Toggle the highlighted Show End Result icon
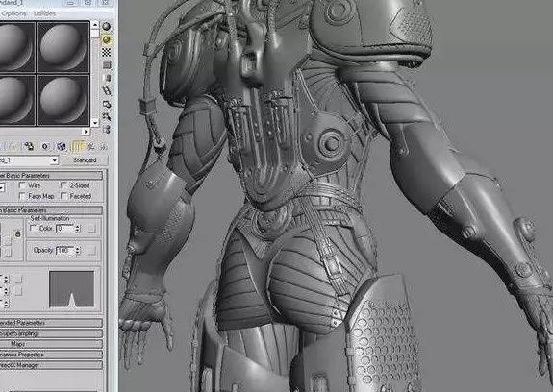Screen dimensions: 553x392 coord(77,146)
